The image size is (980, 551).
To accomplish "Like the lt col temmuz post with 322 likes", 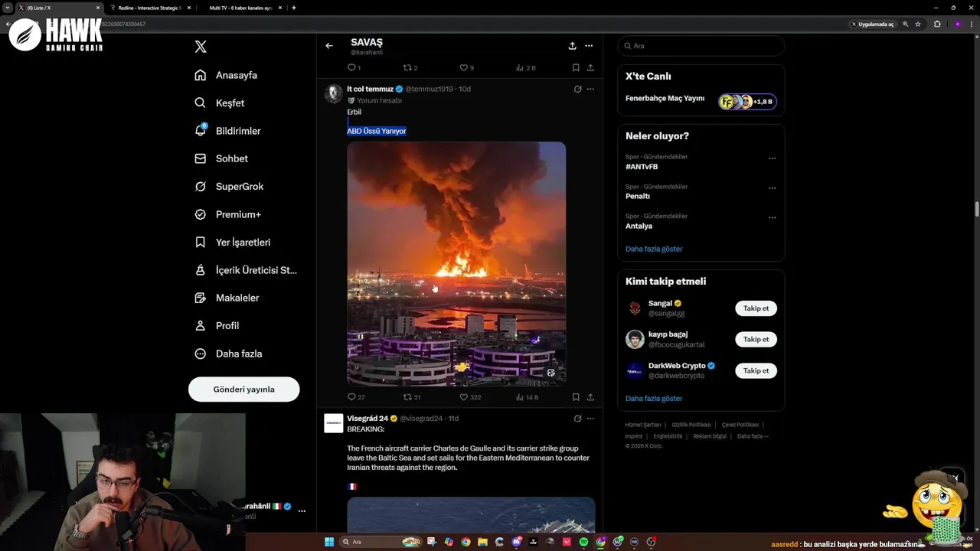I will tap(470, 397).
